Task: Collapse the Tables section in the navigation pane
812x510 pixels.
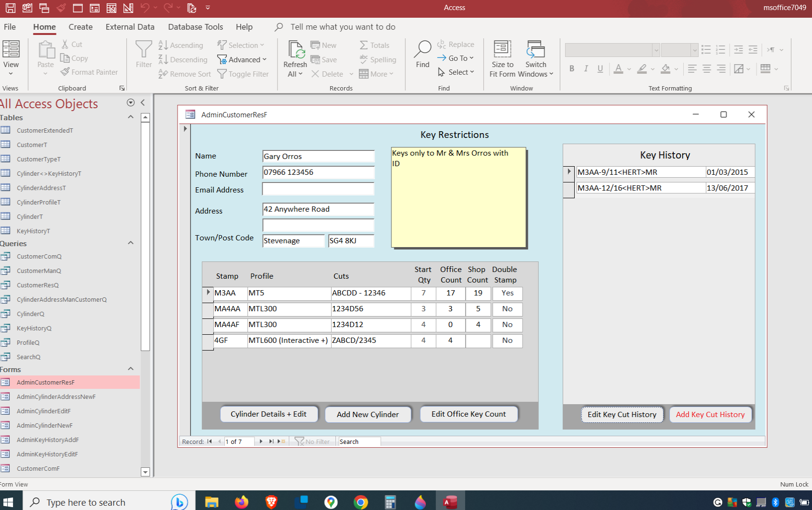Action: [131, 117]
